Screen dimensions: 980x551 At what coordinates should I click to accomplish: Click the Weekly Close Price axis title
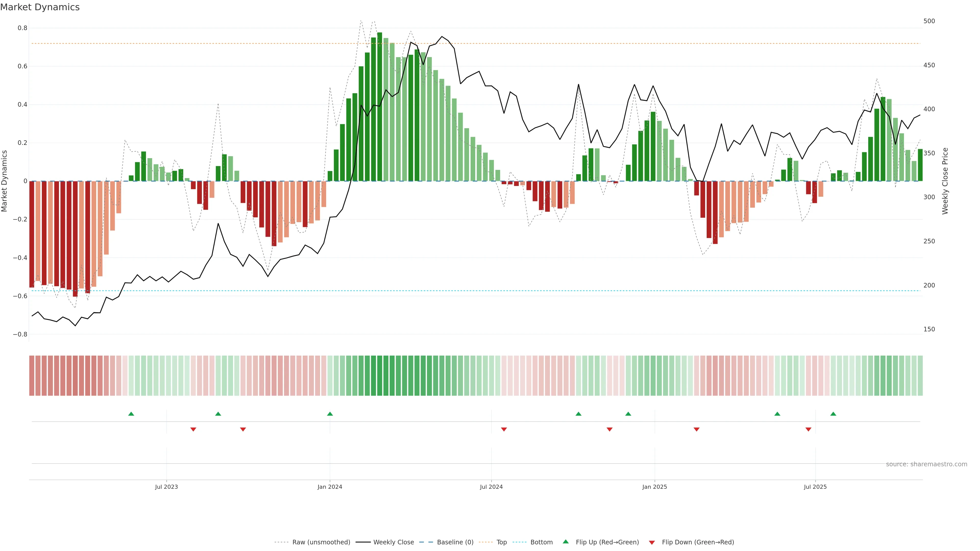tap(945, 181)
